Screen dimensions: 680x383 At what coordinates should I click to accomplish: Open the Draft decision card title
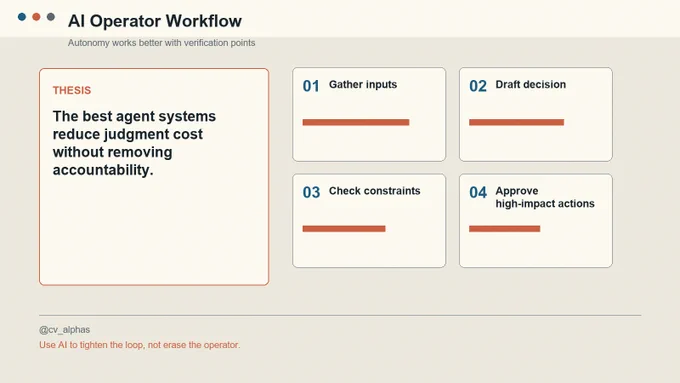point(530,85)
